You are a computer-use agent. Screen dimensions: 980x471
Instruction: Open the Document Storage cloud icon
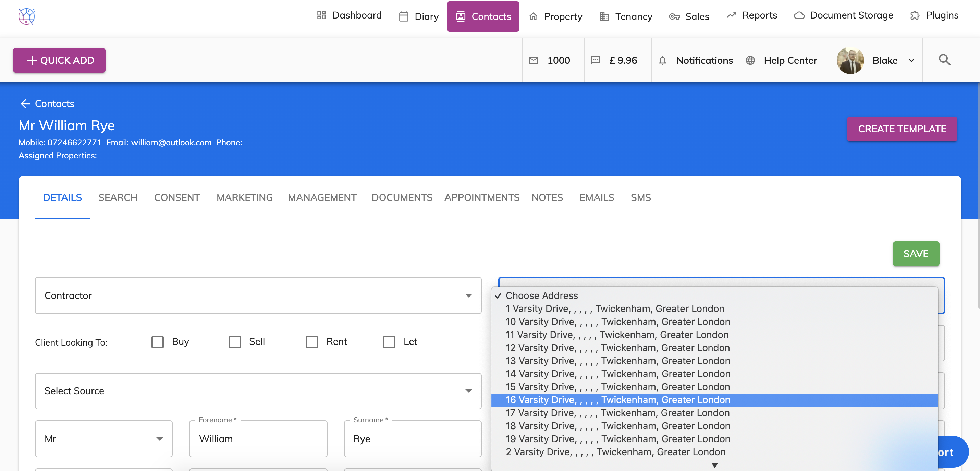(x=799, y=15)
